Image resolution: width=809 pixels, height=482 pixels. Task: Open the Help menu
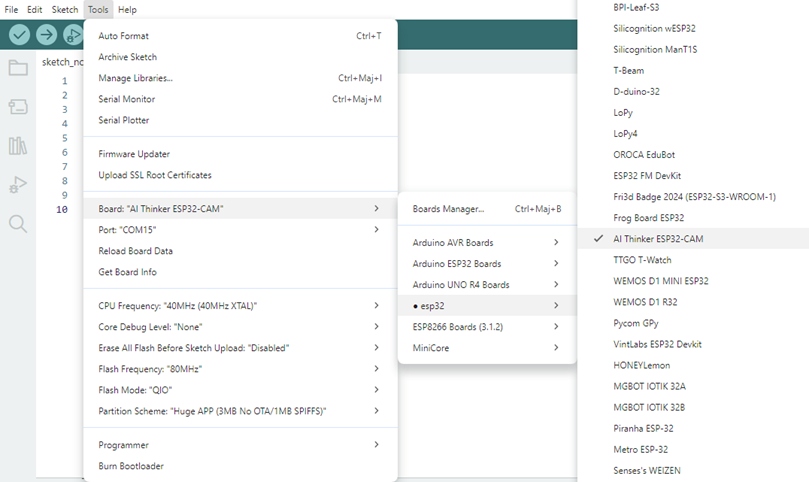(127, 9)
